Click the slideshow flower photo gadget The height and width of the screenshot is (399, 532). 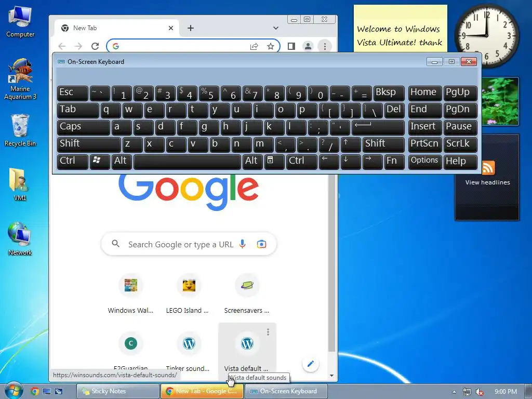tap(499, 101)
